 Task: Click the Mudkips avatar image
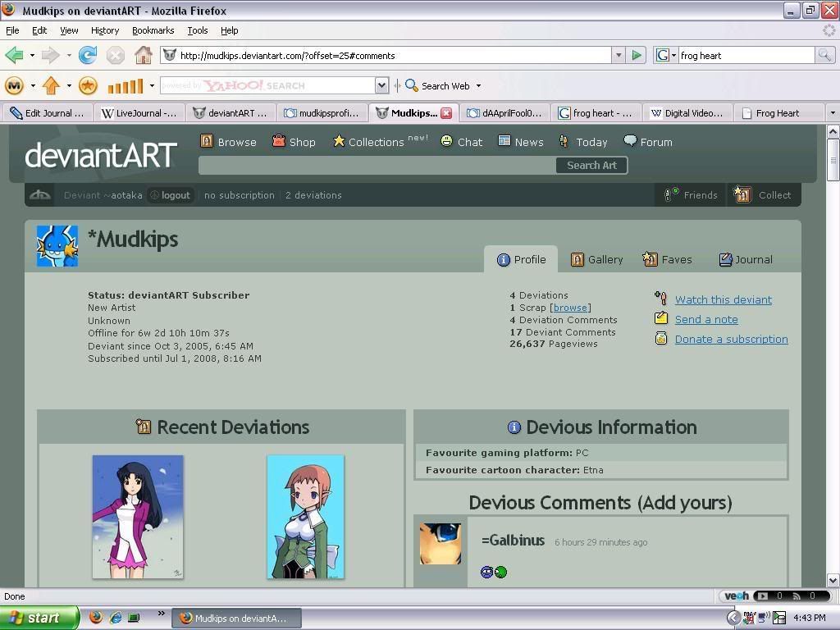coord(57,246)
